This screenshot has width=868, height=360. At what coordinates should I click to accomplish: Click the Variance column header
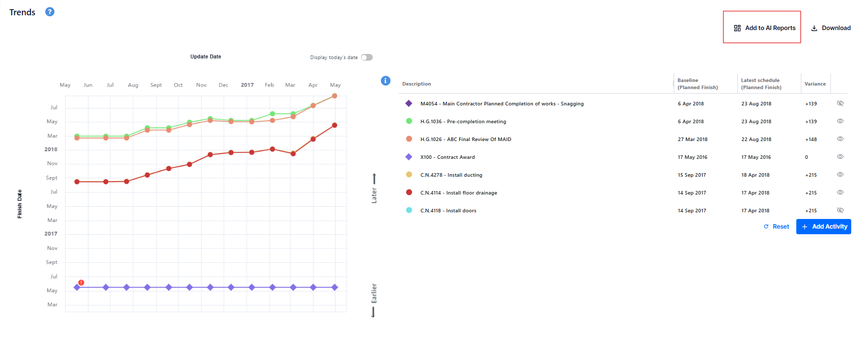(x=815, y=84)
